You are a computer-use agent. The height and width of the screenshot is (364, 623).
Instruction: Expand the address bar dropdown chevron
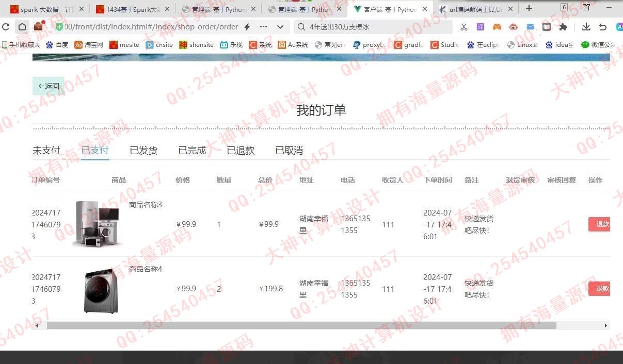click(280, 27)
